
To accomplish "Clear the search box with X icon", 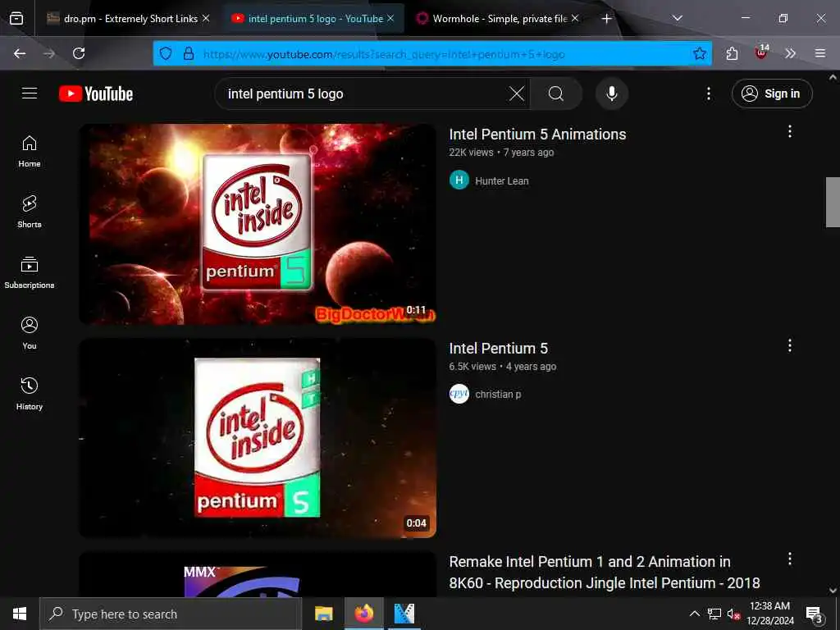I will pos(517,94).
